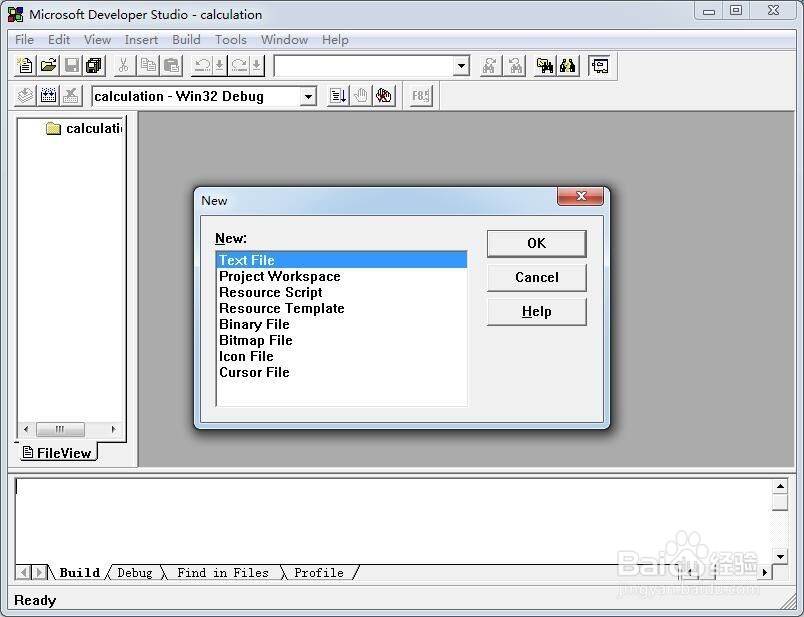
Task: Open the Help menu
Action: (335, 39)
